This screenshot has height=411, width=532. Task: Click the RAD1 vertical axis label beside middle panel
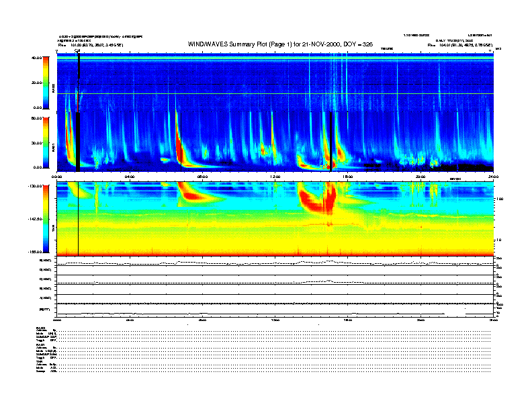tap(53, 147)
